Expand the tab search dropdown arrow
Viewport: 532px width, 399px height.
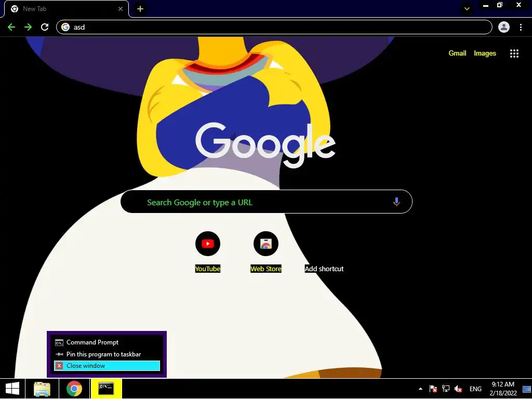(x=467, y=9)
